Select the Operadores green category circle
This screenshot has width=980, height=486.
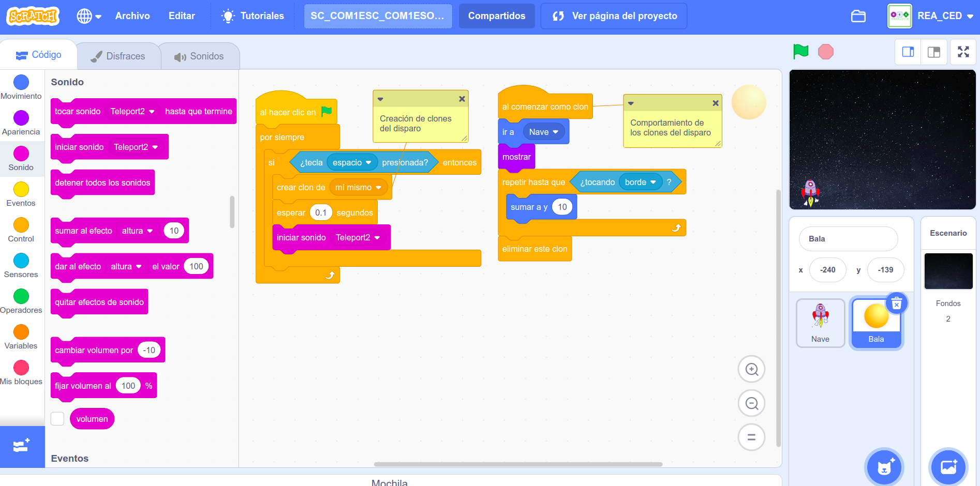tap(21, 296)
